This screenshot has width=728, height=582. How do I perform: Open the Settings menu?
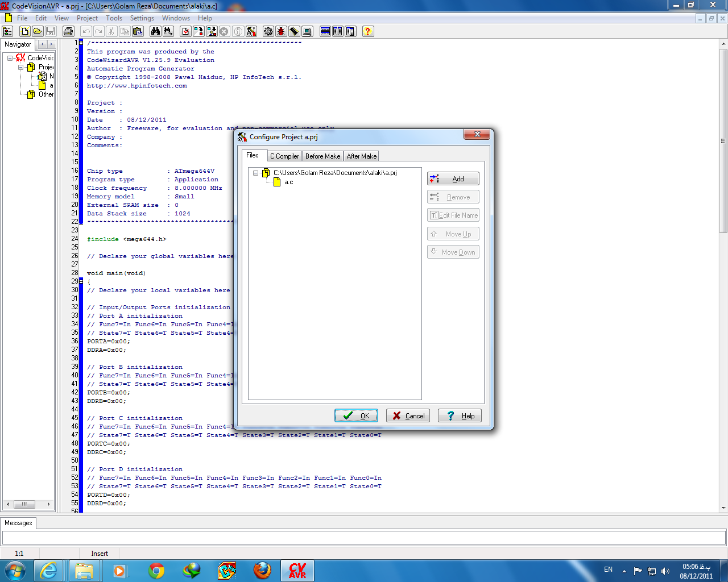click(x=142, y=18)
